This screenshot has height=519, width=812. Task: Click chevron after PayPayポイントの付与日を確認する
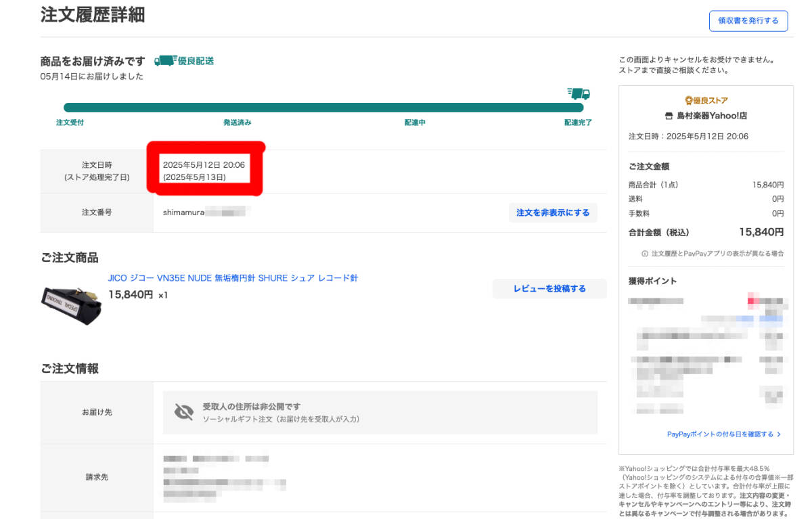coord(779,434)
